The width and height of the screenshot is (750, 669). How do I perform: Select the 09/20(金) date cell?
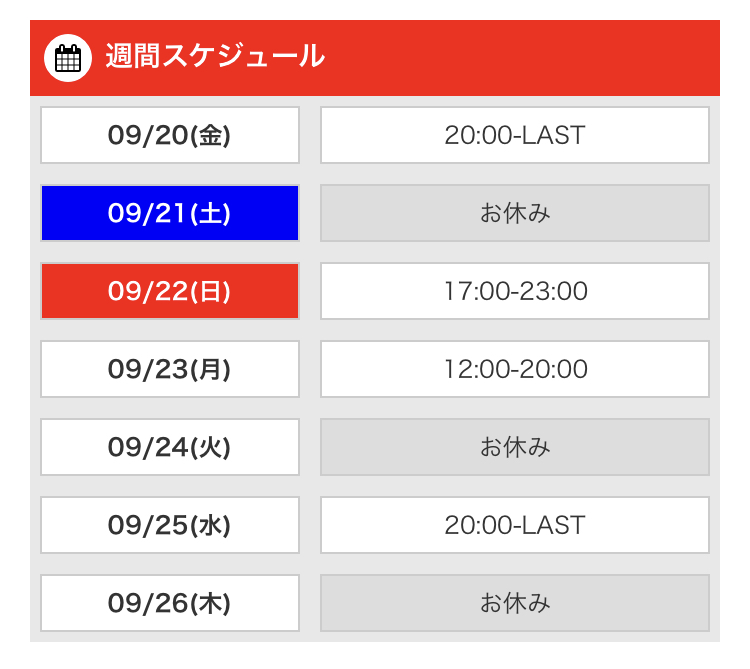pos(170,135)
